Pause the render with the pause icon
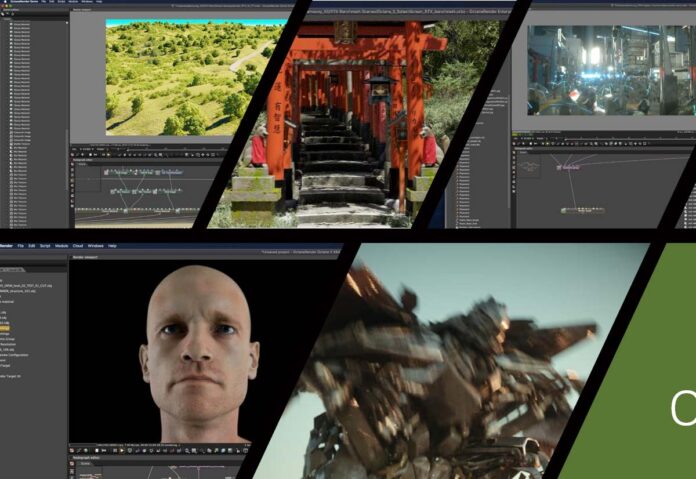This screenshot has width=696, height=479. click(x=115, y=451)
